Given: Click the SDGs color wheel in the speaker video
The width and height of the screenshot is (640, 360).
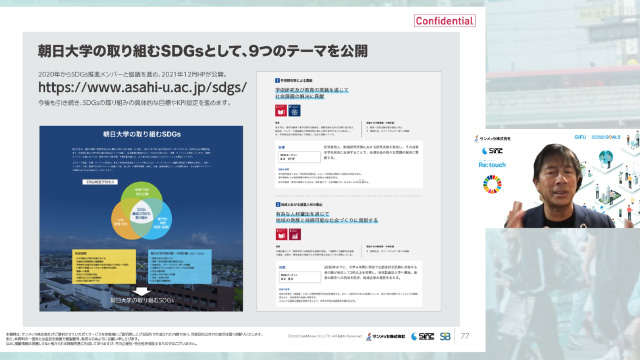Looking at the screenshot, I should 492,184.
